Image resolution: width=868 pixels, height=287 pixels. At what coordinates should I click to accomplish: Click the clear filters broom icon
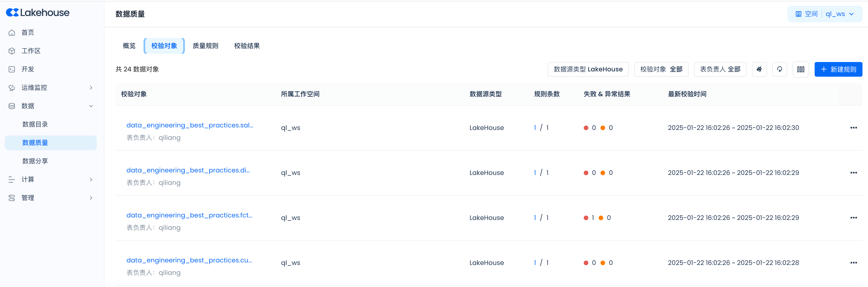coord(759,69)
